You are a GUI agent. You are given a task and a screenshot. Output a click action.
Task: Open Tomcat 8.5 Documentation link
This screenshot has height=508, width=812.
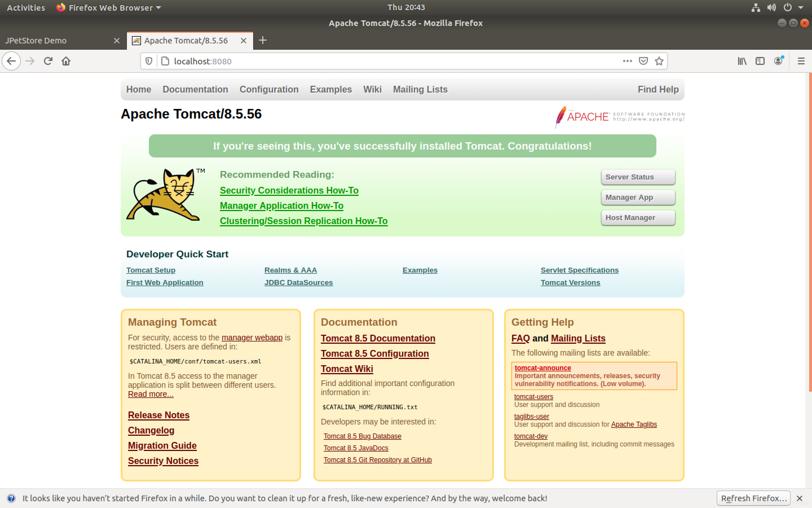[378, 338]
